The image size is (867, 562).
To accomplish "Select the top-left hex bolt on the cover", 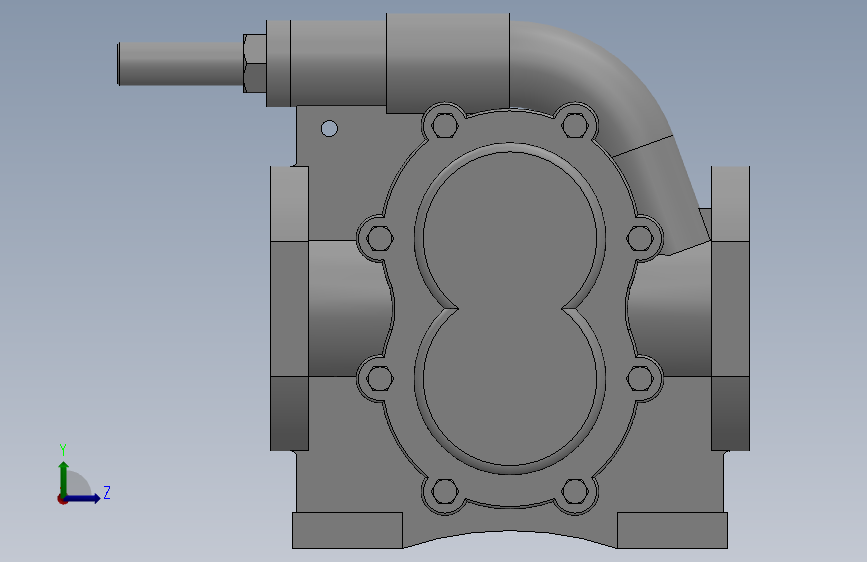I will coord(443,125).
